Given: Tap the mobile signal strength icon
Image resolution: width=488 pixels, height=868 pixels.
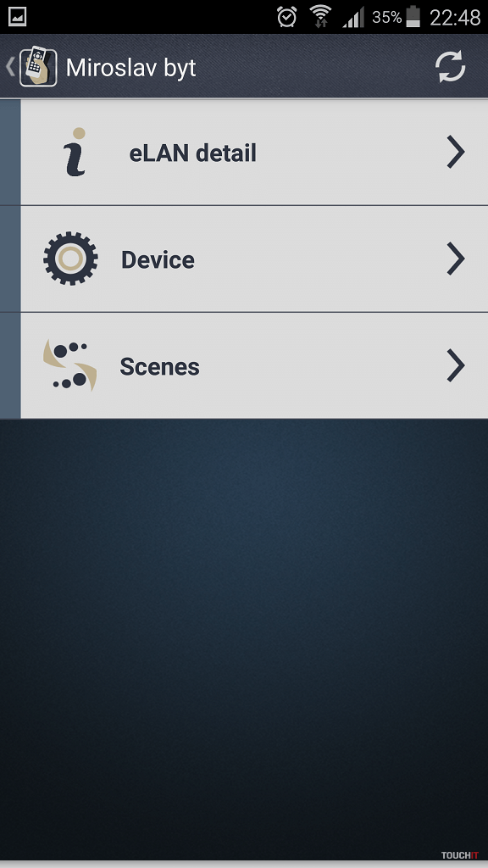Looking at the screenshot, I should click(x=353, y=17).
